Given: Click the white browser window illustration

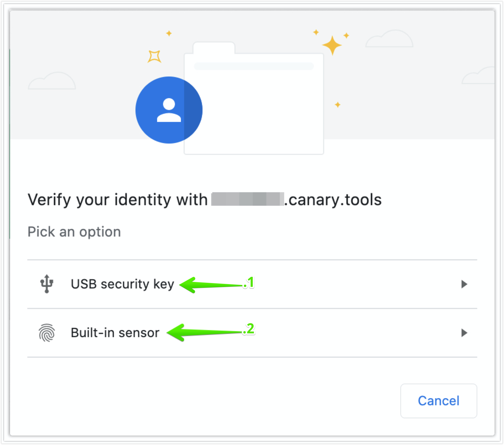Looking at the screenshot, I should (x=254, y=98).
